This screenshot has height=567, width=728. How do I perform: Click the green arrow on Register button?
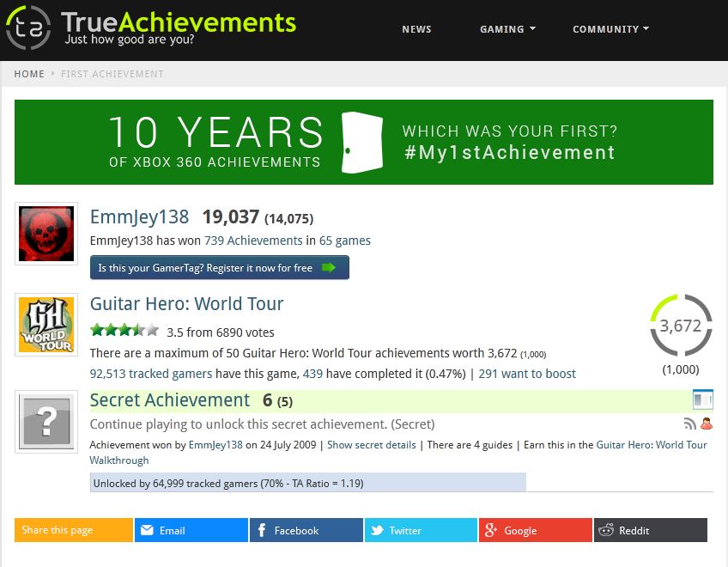click(x=328, y=267)
